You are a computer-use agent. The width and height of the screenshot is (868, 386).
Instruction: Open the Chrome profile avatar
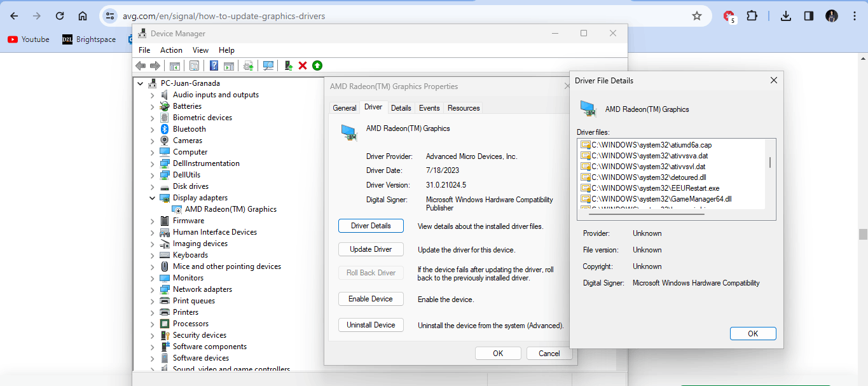[832, 16]
